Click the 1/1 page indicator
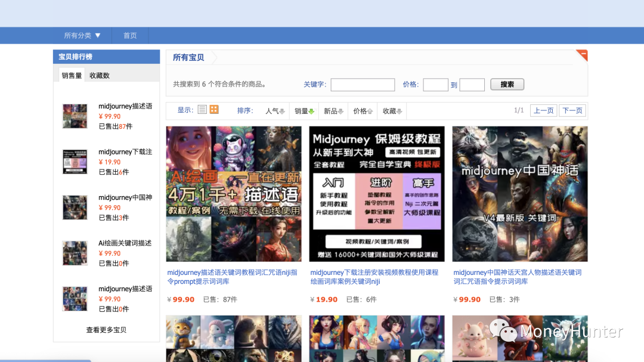Viewport: 644px width, 362px height. coord(519,110)
